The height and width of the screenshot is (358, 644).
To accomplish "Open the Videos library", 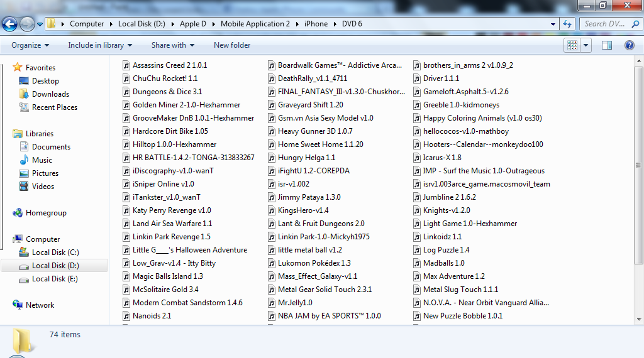I will pyautogui.click(x=43, y=186).
